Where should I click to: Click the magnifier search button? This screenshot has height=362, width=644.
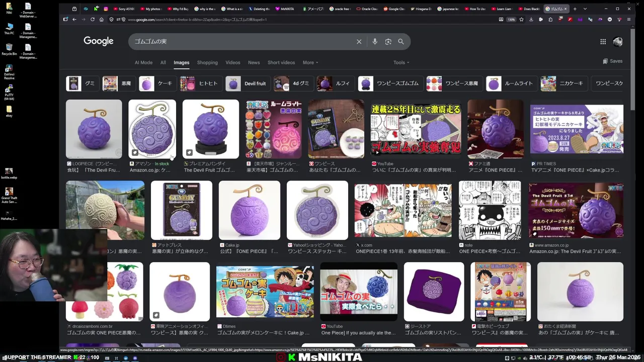tap(401, 42)
